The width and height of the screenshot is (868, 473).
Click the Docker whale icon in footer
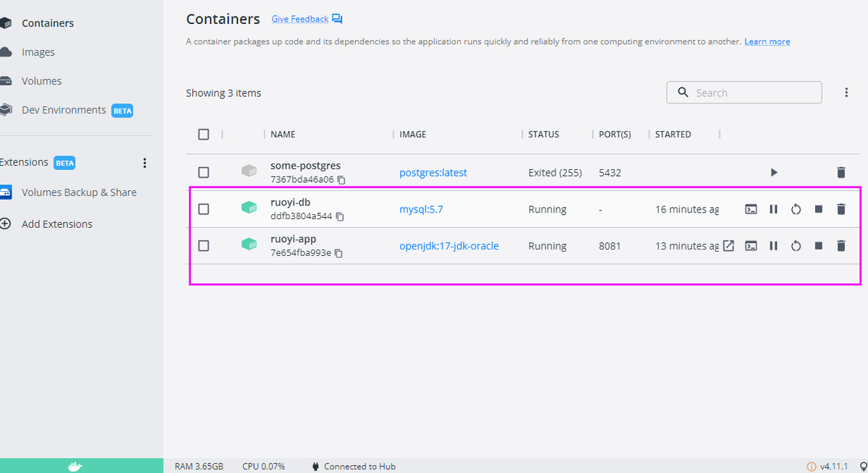[x=75, y=466]
